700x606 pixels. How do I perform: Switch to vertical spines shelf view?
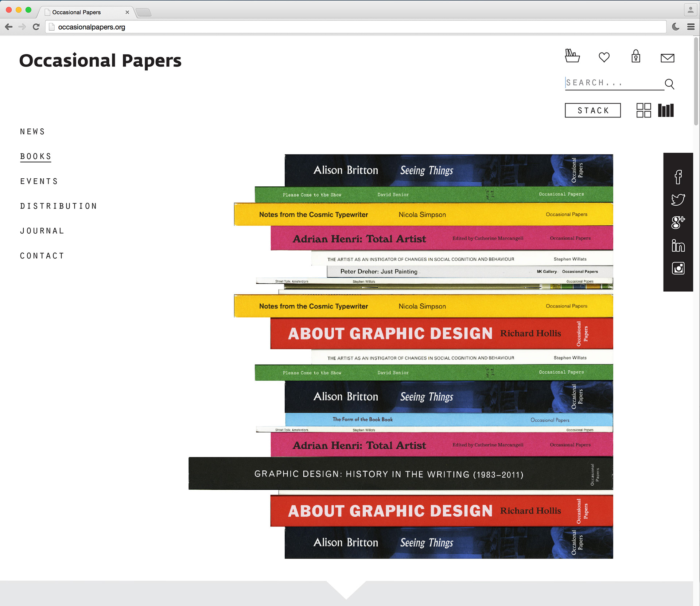point(666,110)
